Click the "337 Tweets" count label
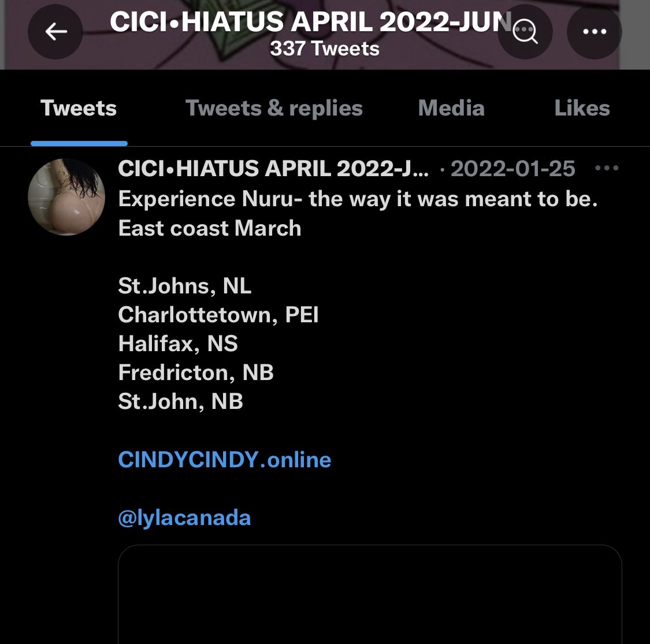 pyautogui.click(x=324, y=49)
